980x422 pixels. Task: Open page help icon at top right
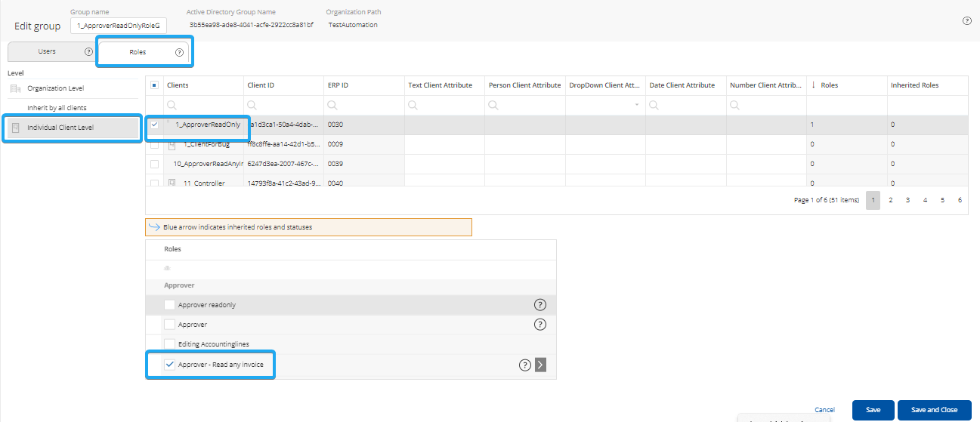tap(966, 21)
